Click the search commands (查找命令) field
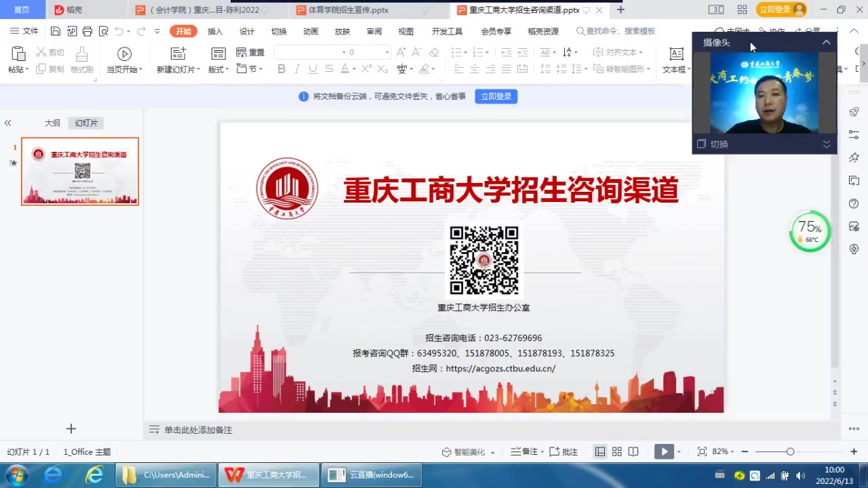 [616, 31]
